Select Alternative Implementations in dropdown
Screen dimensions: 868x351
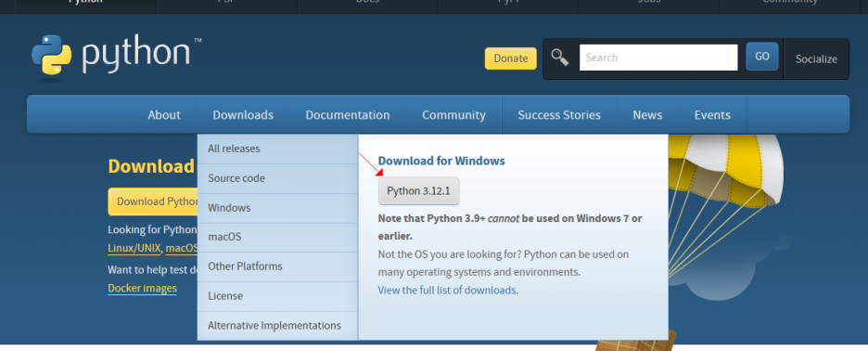(277, 326)
